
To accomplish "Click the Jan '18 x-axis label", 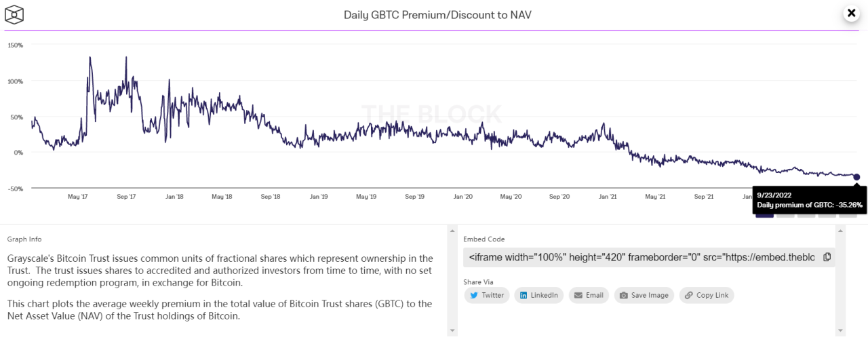I will coord(174,197).
